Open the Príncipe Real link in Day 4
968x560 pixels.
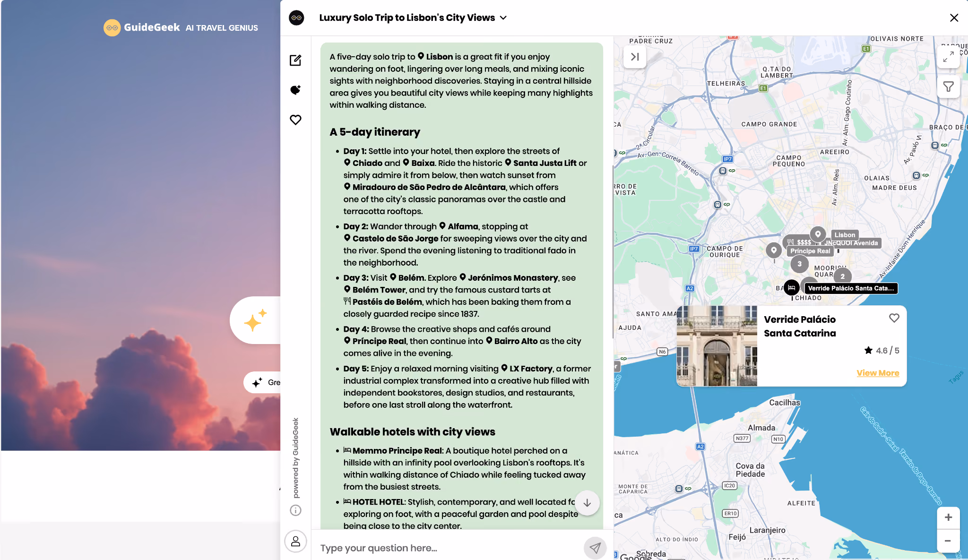pos(375,341)
